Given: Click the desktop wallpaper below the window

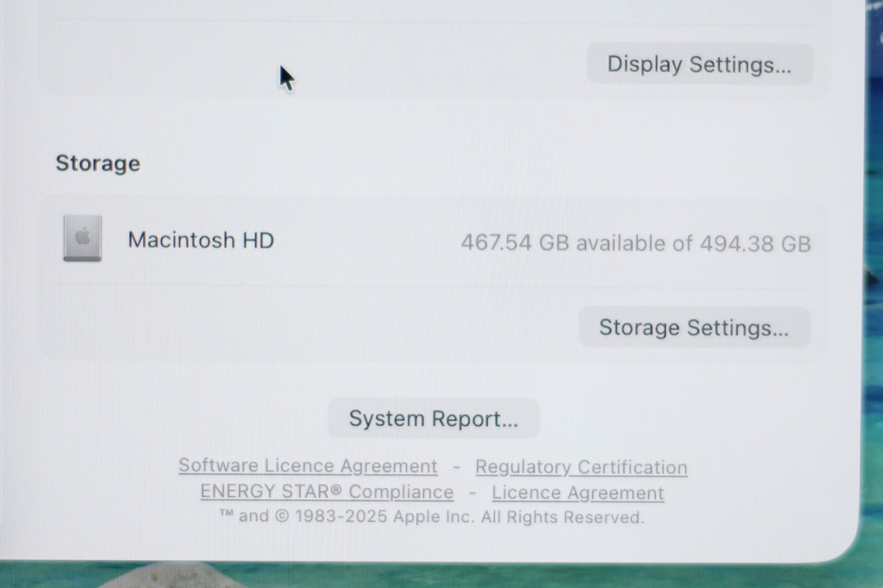Looking at the screenshot, I should [x=441, y=576].
